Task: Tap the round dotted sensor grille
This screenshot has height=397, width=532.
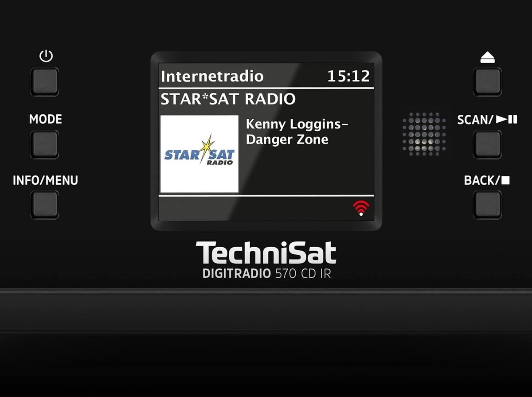Action: click(x=424, y=134)
